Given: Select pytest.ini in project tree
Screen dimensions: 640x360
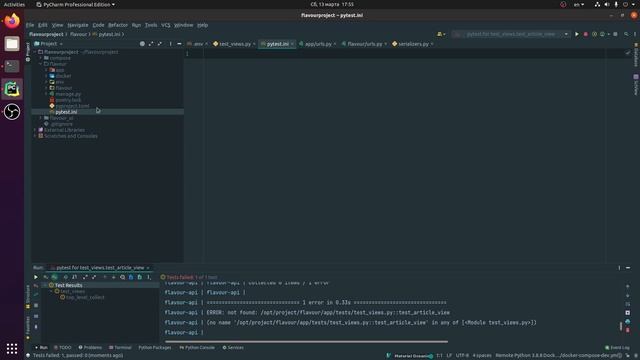Looking at the screenshot, I should coord(66,112).
